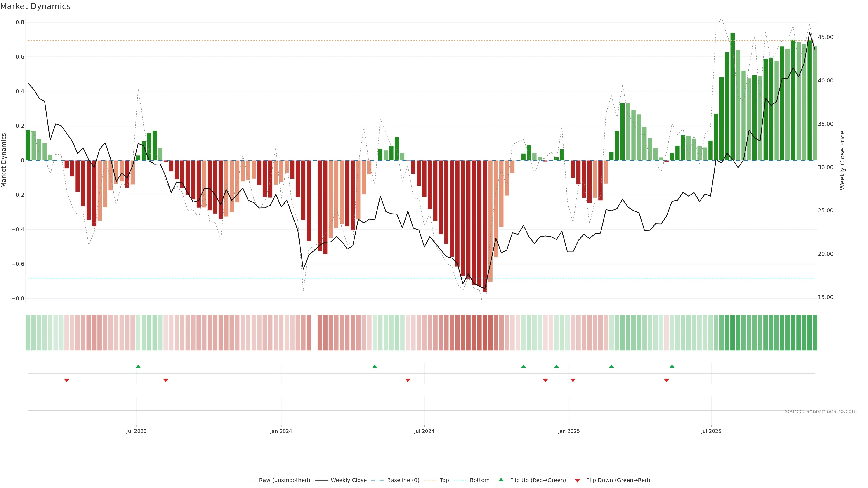
Task: Toggle the Bottom legend entry
Action: 479,480
